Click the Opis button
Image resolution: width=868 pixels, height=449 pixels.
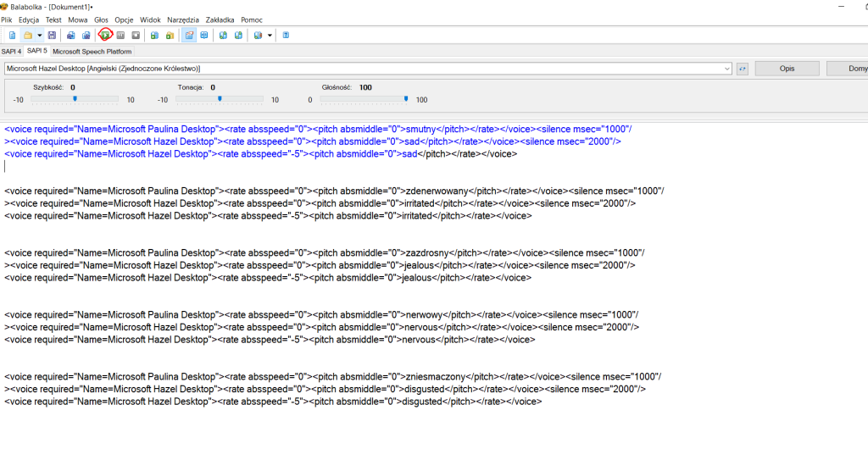787,69
